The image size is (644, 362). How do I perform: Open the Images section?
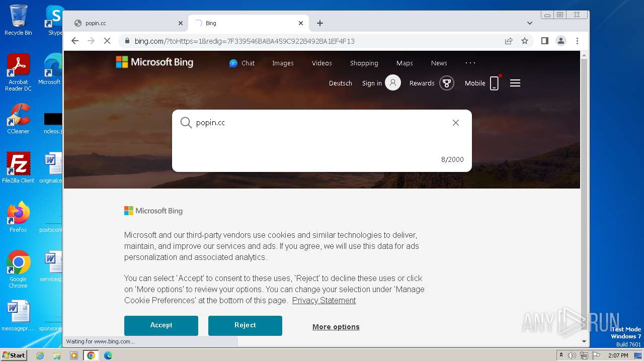[283, 63]
